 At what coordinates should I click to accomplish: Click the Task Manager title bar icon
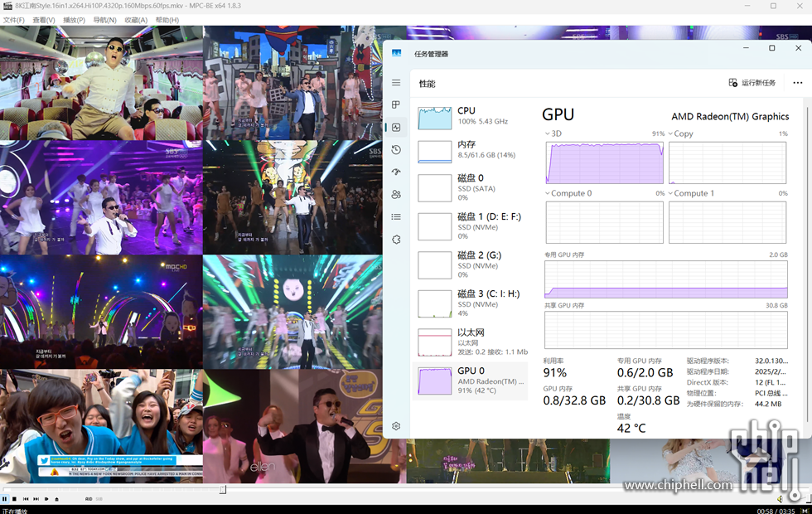coord(397,53)
